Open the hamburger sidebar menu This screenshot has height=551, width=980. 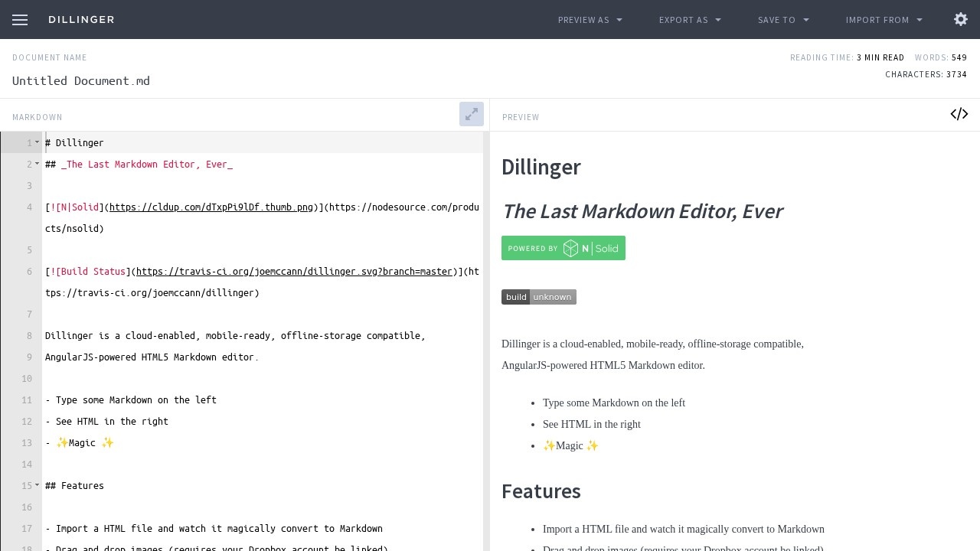[20, 20]
